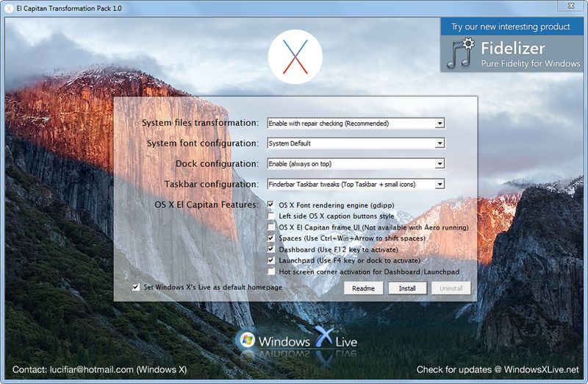588x384 pixels.
Task: Click 'System font configuration:' label
Action: tap(203, 143)
